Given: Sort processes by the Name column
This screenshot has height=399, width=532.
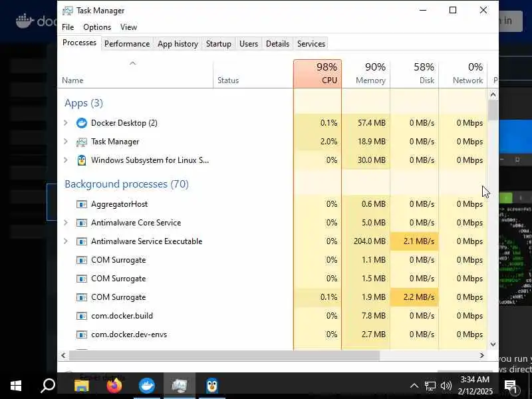Looking at the screenshot, I should (x=136, y=74).
